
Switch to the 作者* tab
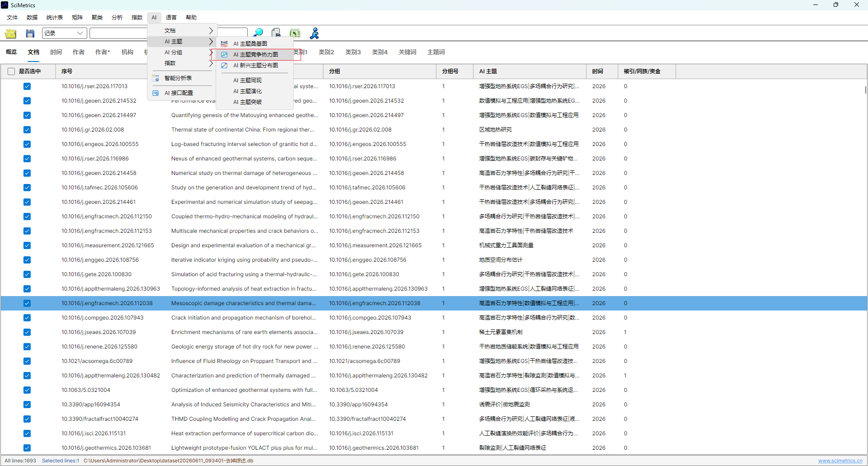pyautogui.click(x=103, y=52)
